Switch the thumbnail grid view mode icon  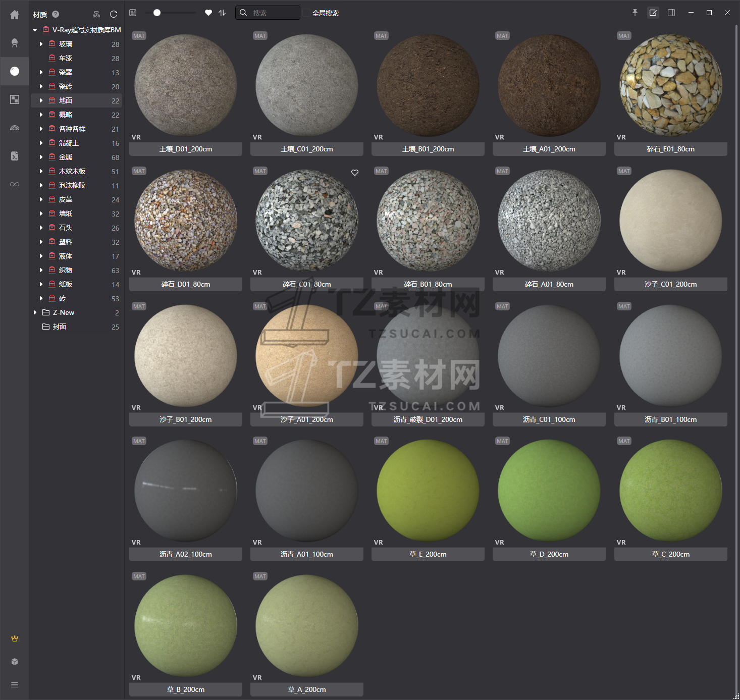click(x=133, y=13)
